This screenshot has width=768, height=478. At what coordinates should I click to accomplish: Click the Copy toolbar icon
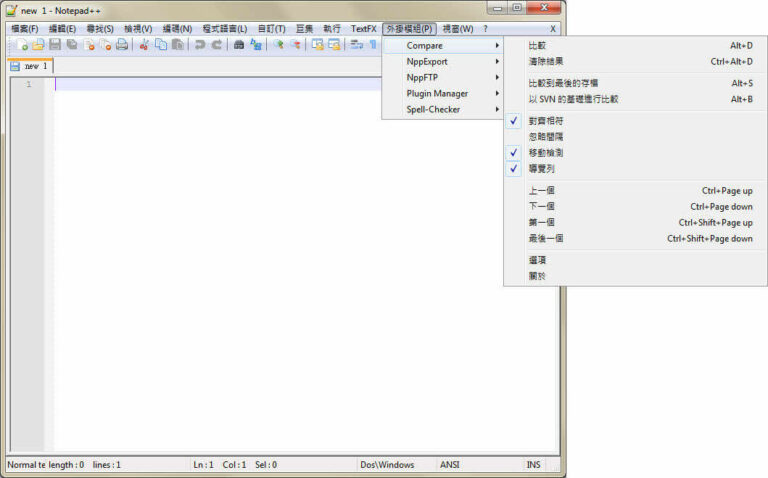(x=161, y=45)
